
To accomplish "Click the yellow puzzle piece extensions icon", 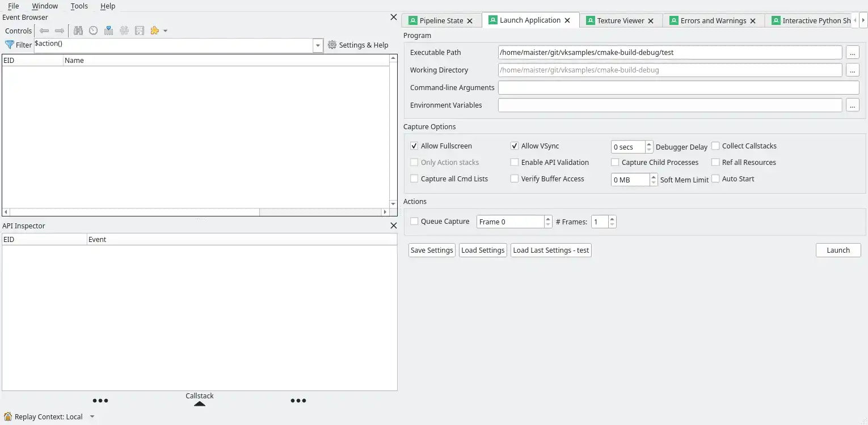I will tap(155, 31).
